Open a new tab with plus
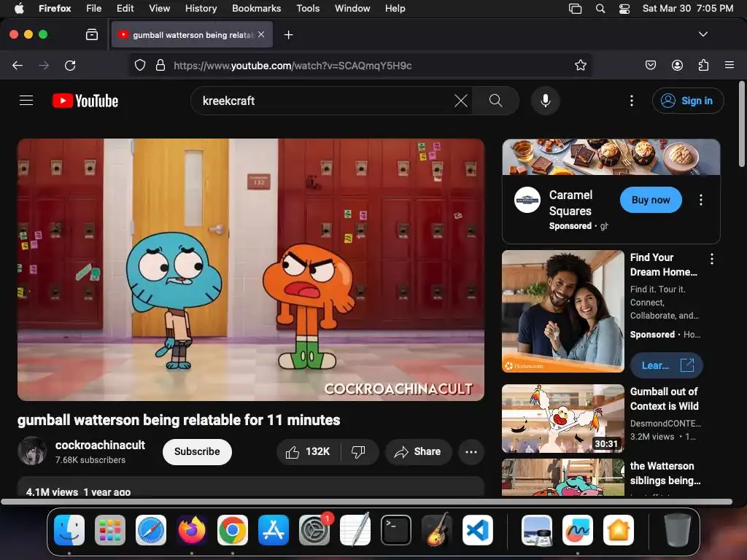This screenshot has height=560, width=747. coord(288,35)
